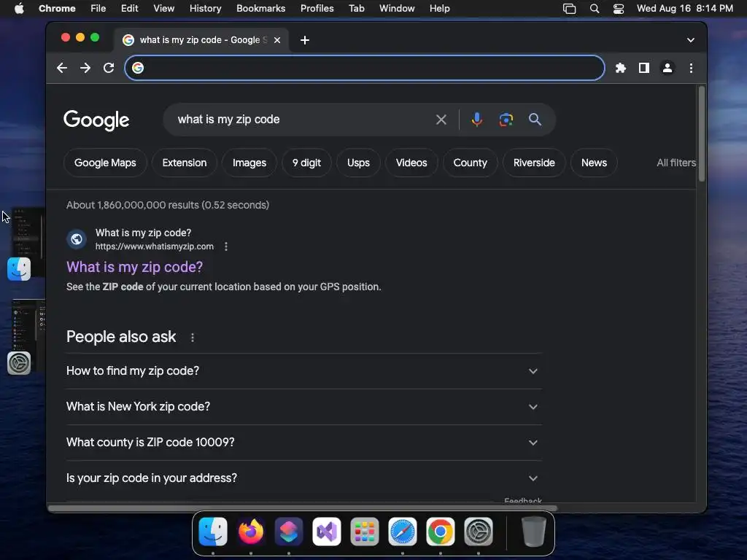
Task: Expand 'What county is ZIP code 10009?'
Action: (304, 443)
